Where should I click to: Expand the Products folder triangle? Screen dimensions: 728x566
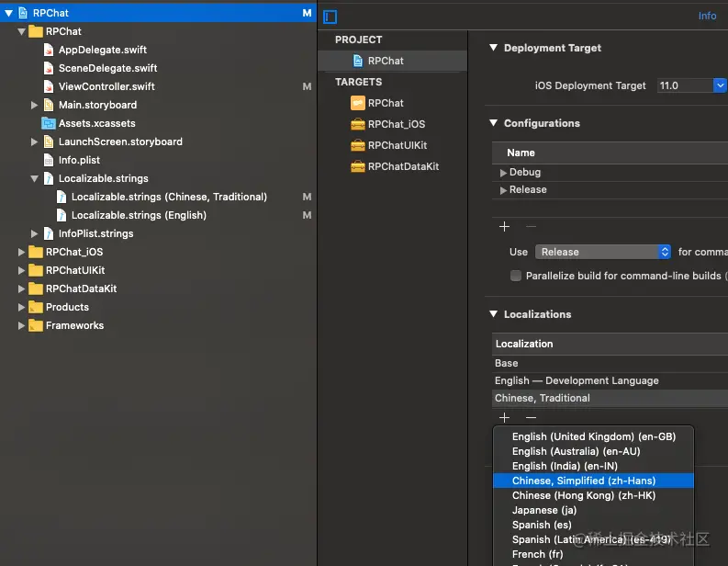(21, 307)
